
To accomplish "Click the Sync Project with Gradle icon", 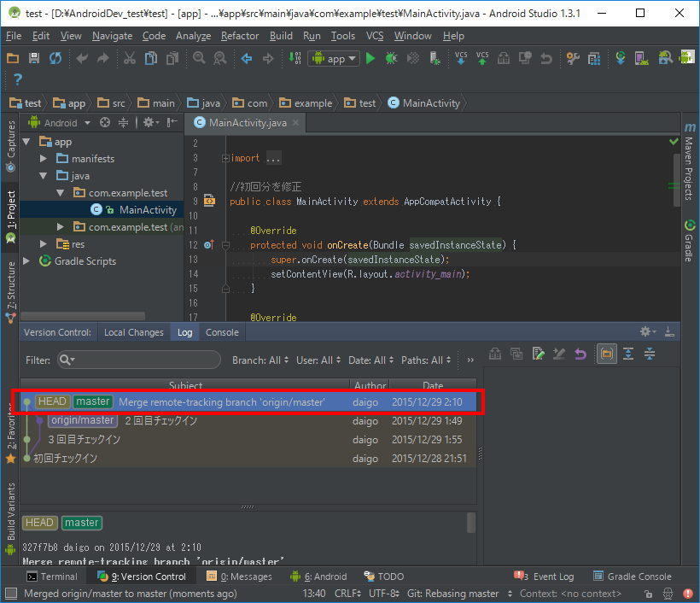I will click(621, 58).
